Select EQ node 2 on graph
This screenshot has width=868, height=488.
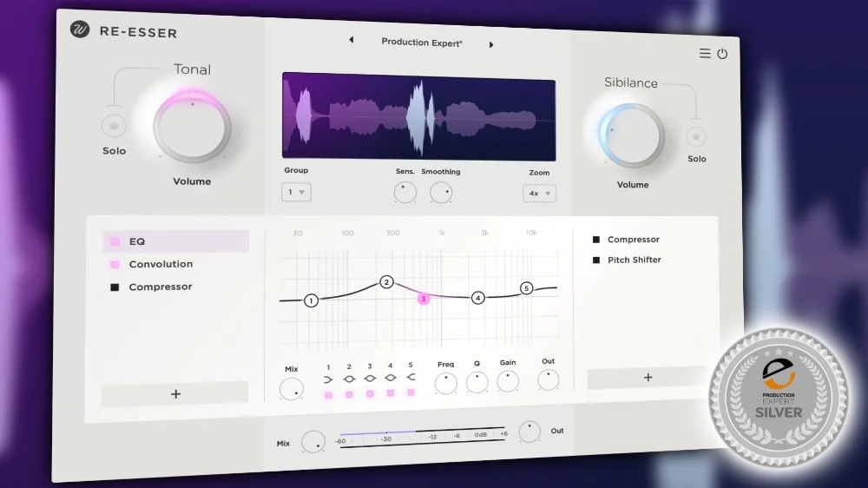pyautogui.click(x=386, y=282)
